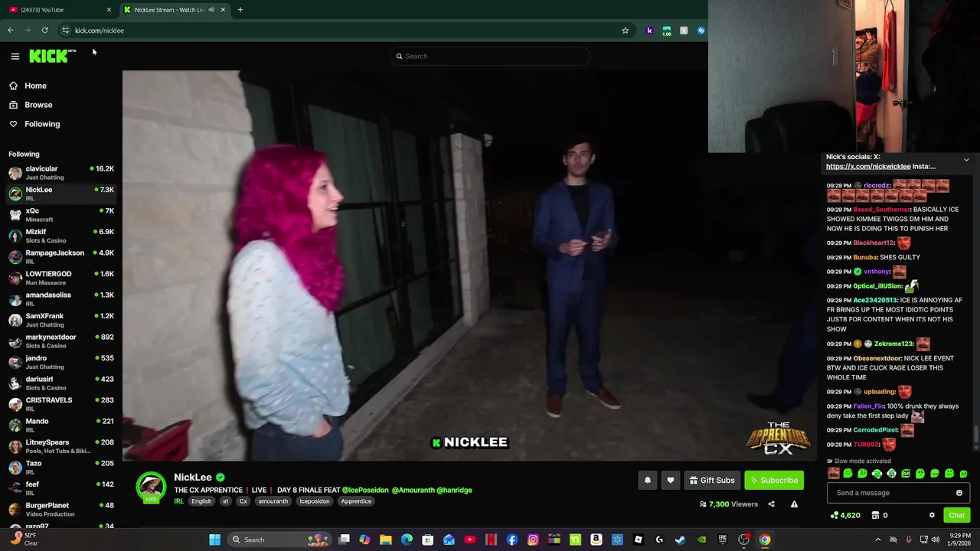Open Nick's x.com socials link

tap(868, 166)
